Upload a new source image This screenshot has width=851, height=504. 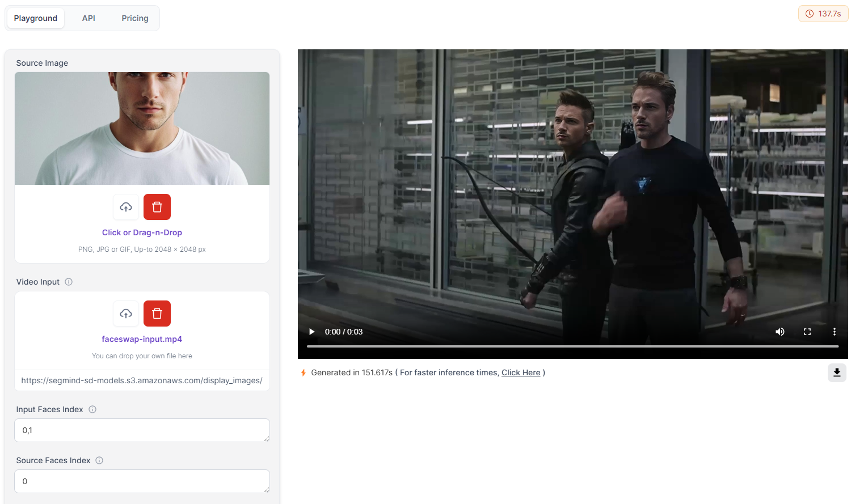[x=126, y=207]
